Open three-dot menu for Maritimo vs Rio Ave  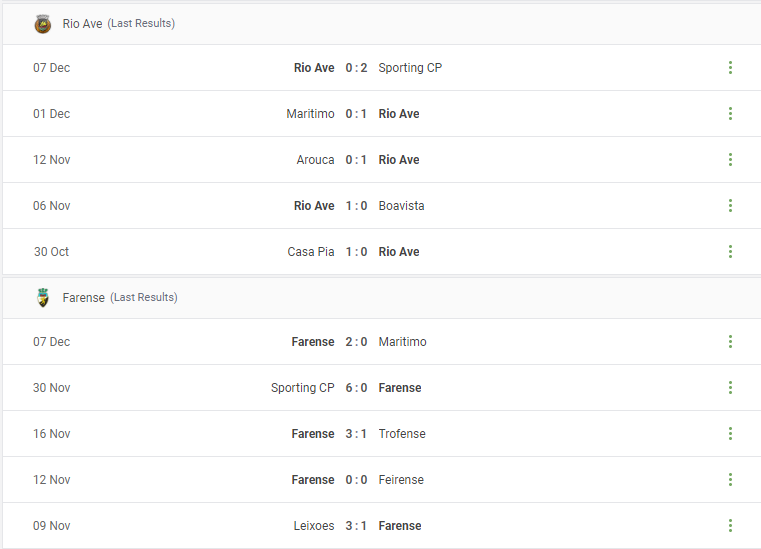pos(730,114)
